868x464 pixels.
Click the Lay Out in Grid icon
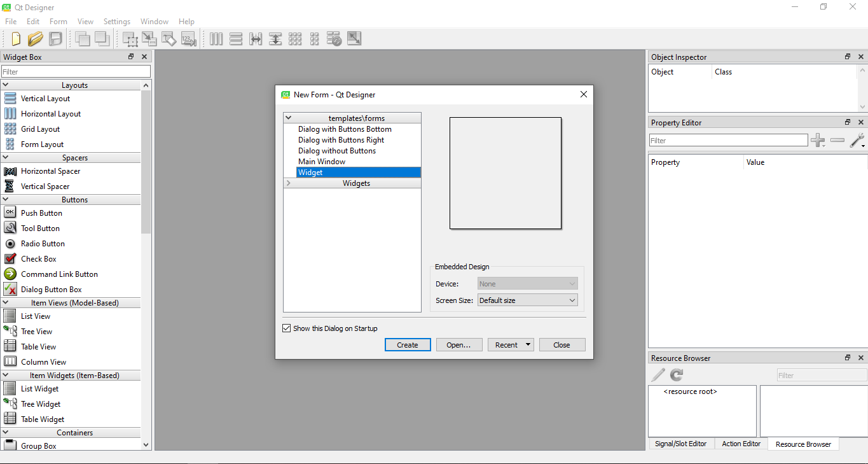[295, 39]
